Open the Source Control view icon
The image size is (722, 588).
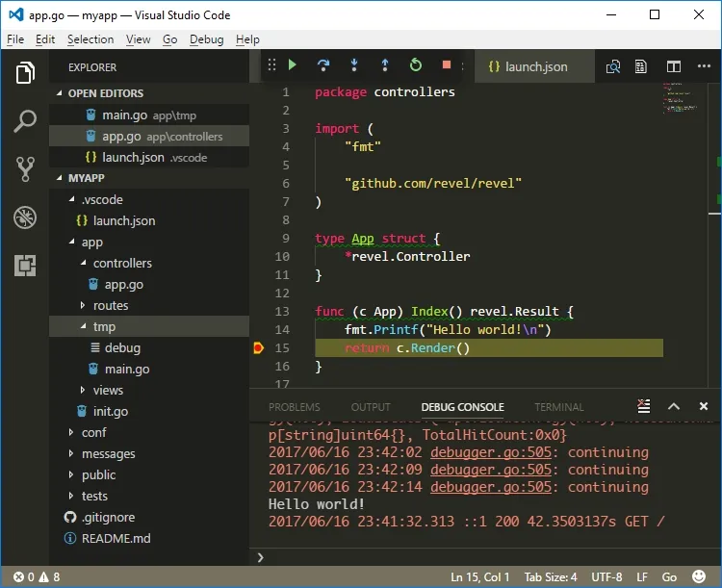tap(25, 169)
